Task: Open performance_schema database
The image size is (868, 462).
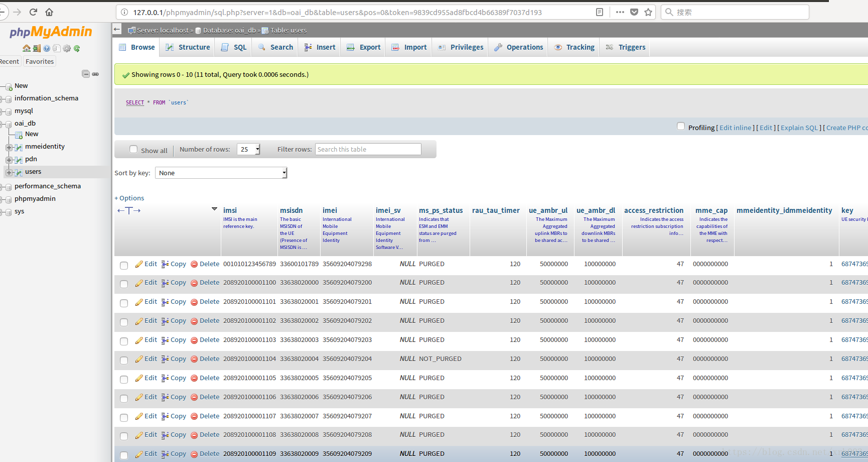Action: point(48,186)
